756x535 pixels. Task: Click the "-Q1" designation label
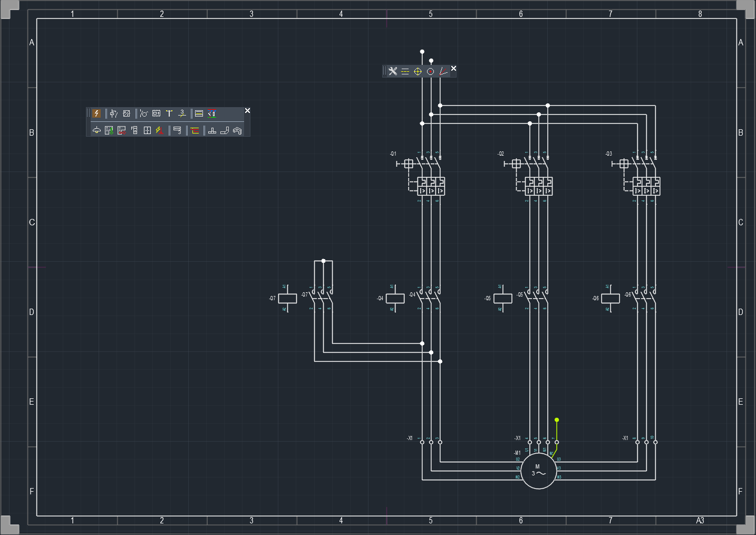(393, 154)
